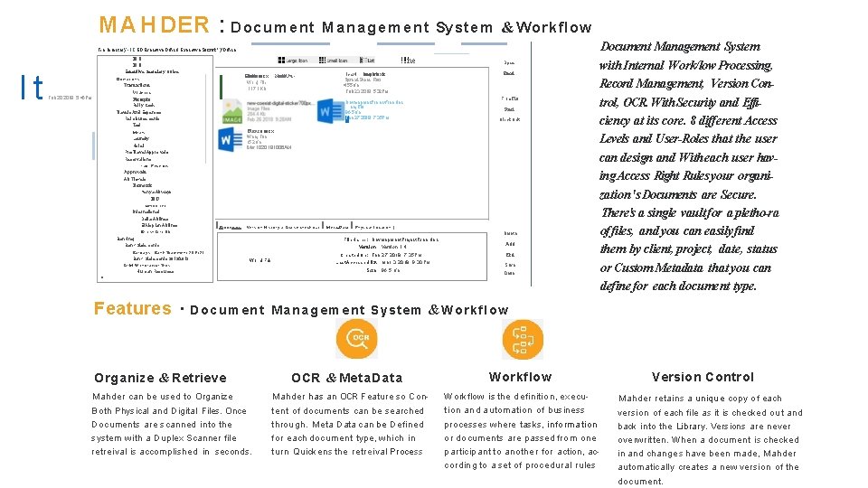Open the Version History tab
The height and width of the screenshot is (488, 868).
coord(283,228)
